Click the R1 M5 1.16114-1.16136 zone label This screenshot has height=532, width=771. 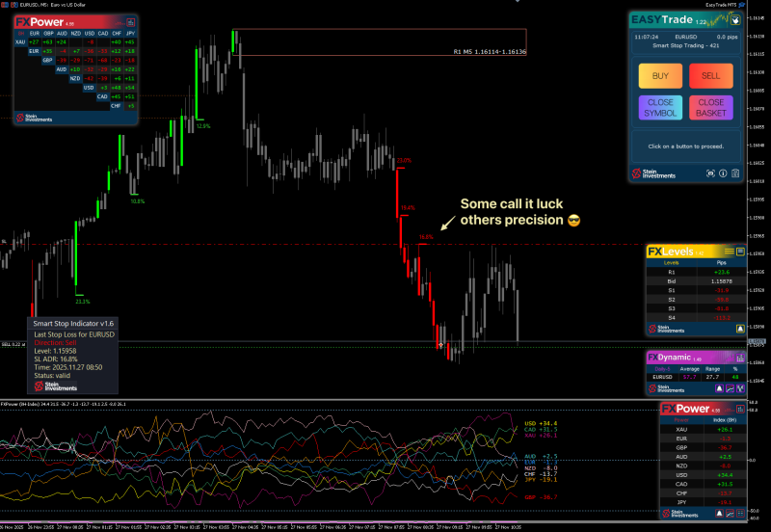click(490, 52)
